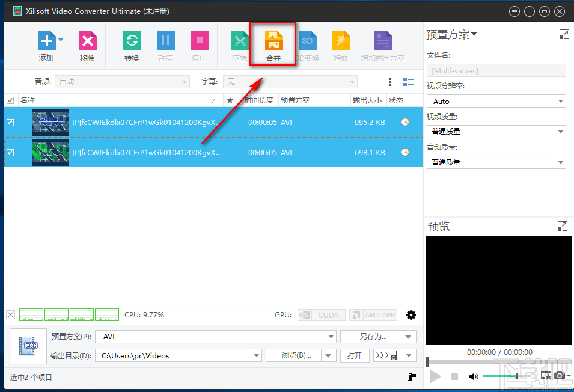Open the 预置方案 panel title dropdown

pos(451,35)
